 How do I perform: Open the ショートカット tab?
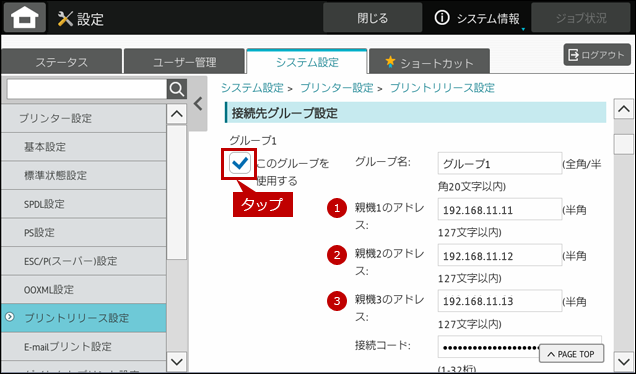click(430, 62)
